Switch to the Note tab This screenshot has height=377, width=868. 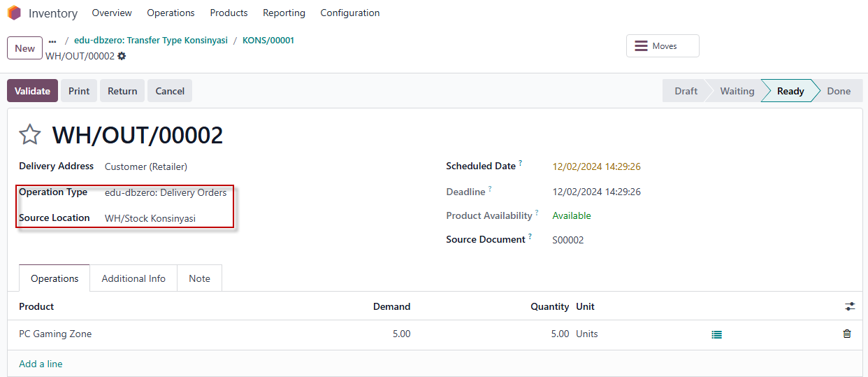[199, 278]
